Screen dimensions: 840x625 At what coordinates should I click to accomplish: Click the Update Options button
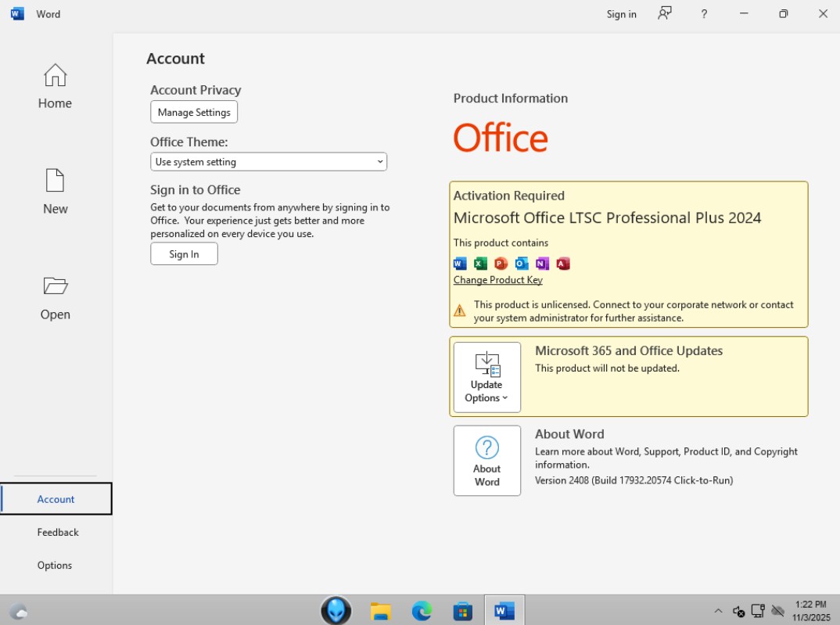(486, 377)
